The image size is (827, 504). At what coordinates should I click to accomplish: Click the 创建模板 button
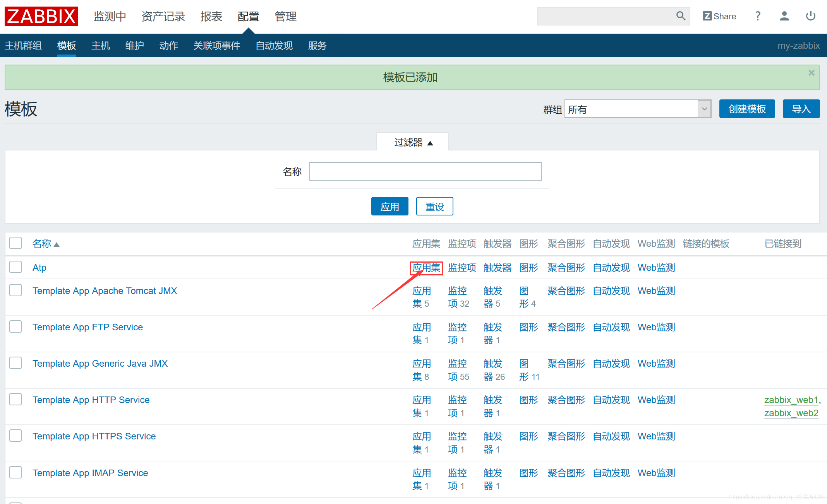pyautogui.click(x=747, y=109)
